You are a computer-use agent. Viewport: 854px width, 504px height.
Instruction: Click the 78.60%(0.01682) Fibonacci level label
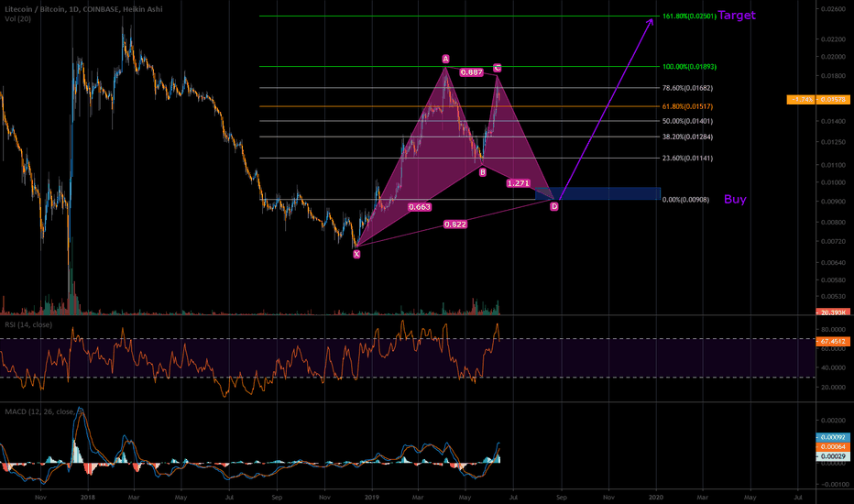pos(687,88)
